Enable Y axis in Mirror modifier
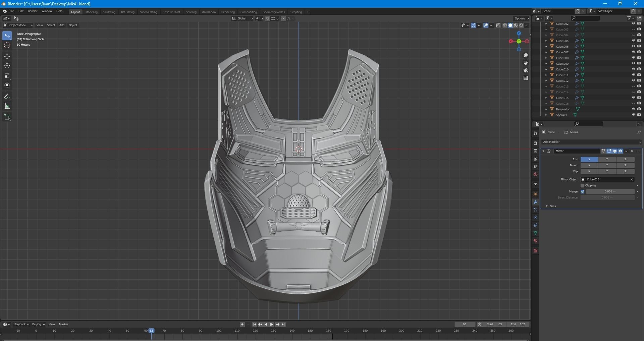 (607, 159)
